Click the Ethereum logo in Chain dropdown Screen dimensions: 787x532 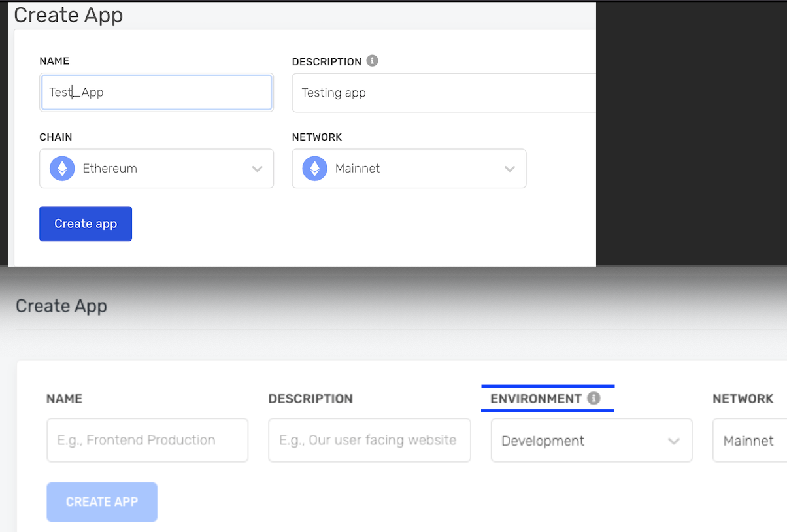coord(62,169)
